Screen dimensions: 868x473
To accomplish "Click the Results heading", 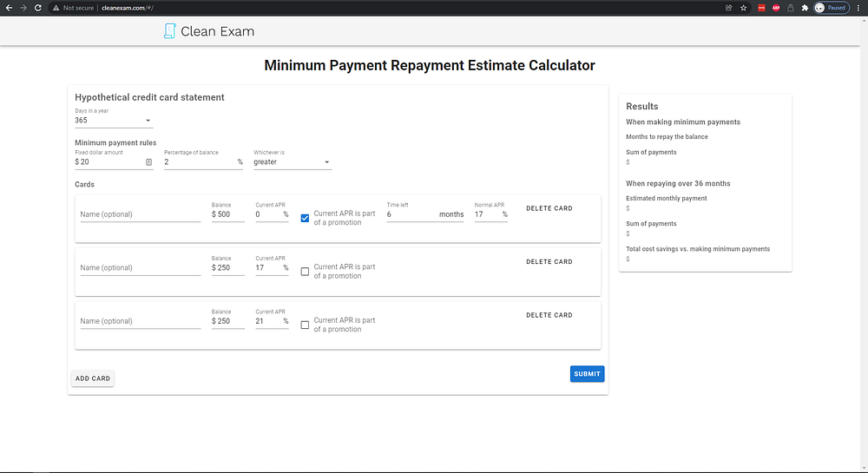I will 641,106.
